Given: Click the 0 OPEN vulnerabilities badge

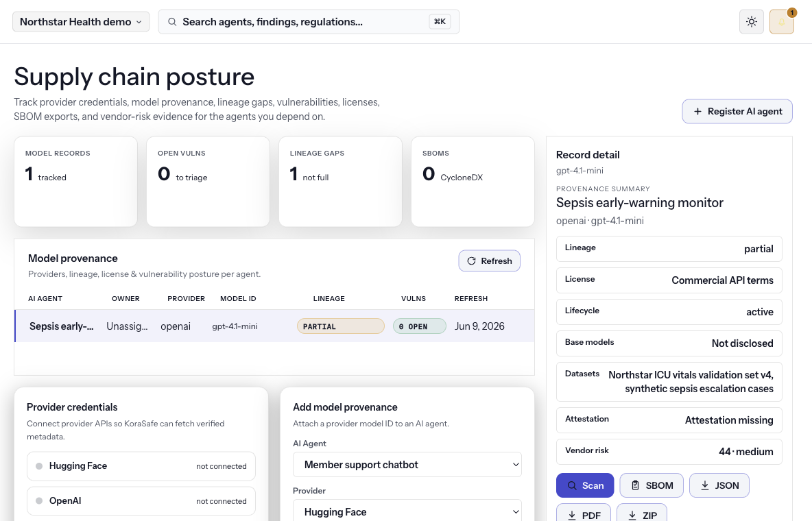Looking at the screenshot, I should pyautogui.click(x=420, y=326).
